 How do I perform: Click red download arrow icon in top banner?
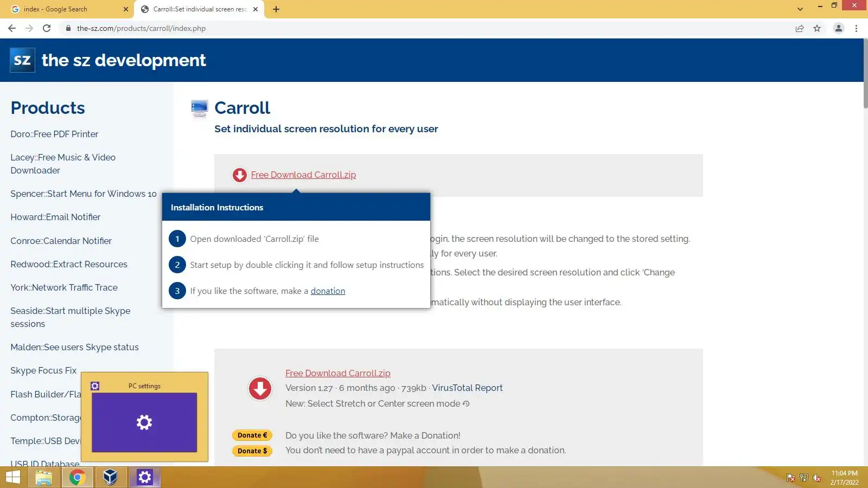tap(239, 175)
